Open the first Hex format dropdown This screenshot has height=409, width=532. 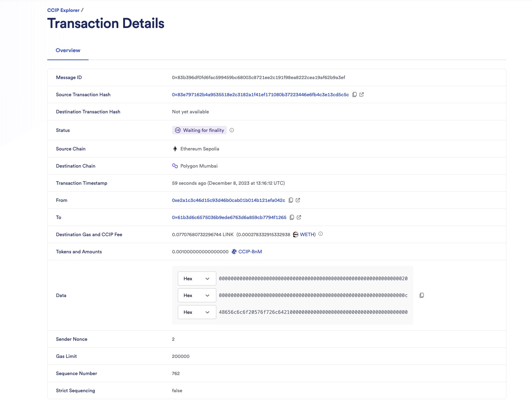(197, 278)
